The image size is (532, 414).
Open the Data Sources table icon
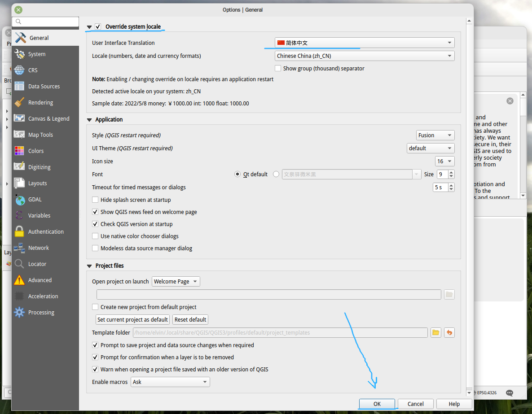click(19, 87)
